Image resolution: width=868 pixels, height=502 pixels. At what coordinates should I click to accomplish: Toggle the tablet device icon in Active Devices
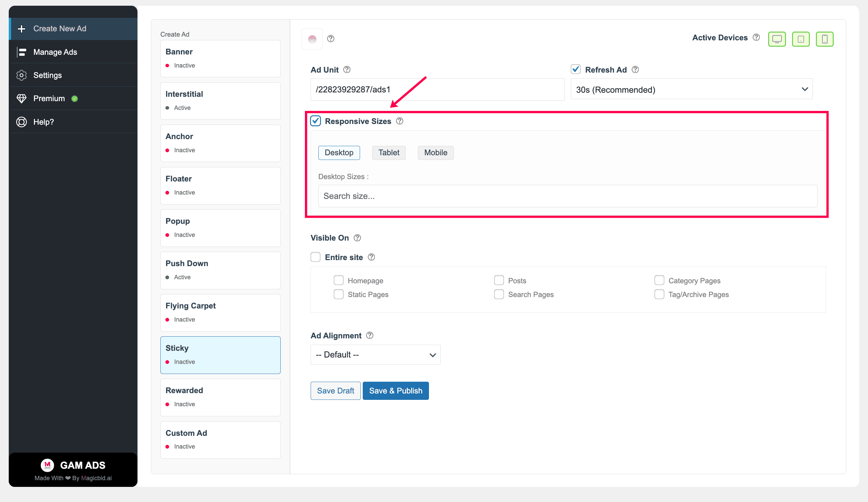tap(801, 39)
